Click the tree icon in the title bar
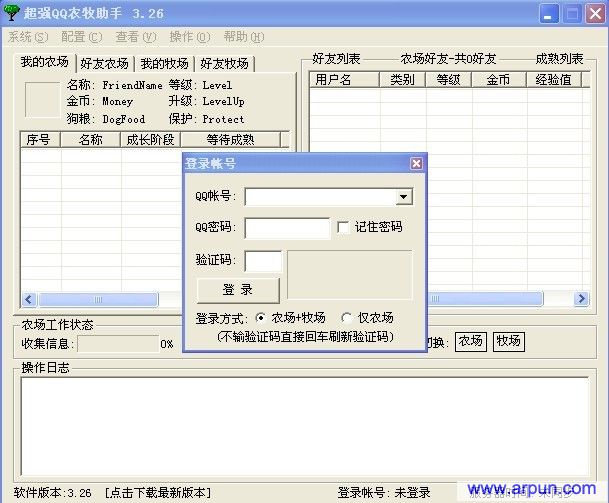609x503 pixels. (11, 12)
